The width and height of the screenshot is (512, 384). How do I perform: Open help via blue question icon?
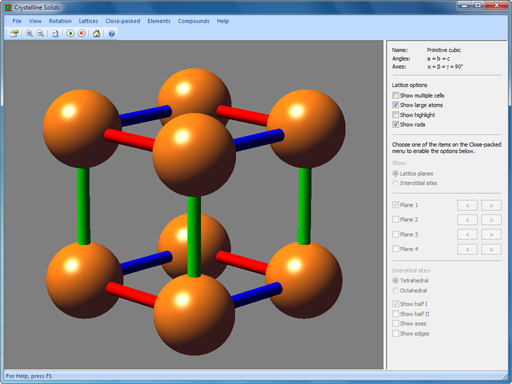[112, 34]
